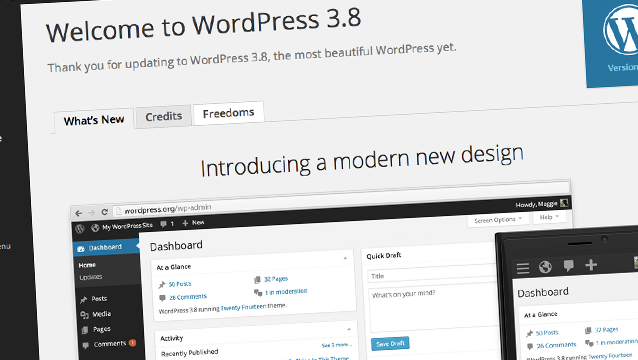This screenshot has width=638, height=360.
Task: Open Media in the sidebar
Action: 96,314
